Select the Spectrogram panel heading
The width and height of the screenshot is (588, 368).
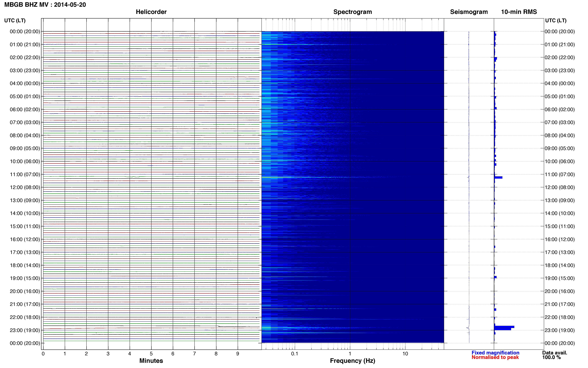coord(352,12)
